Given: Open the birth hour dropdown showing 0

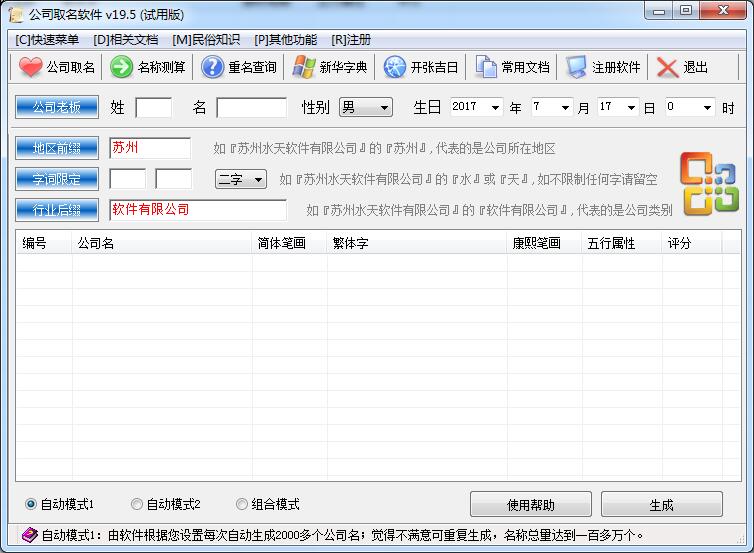Looking at the screenshot, I should pos(690,107).
